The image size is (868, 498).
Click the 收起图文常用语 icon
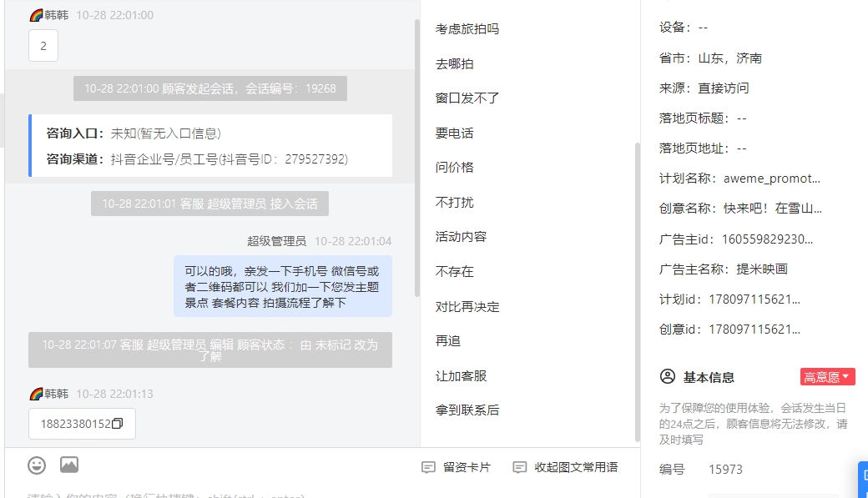click(x=519, y=468)
